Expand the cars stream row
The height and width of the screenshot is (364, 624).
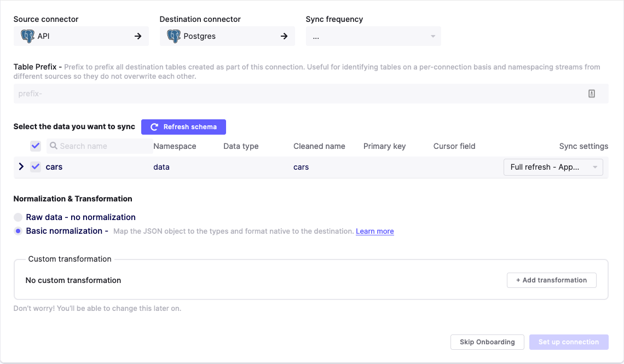pos(21,166)
